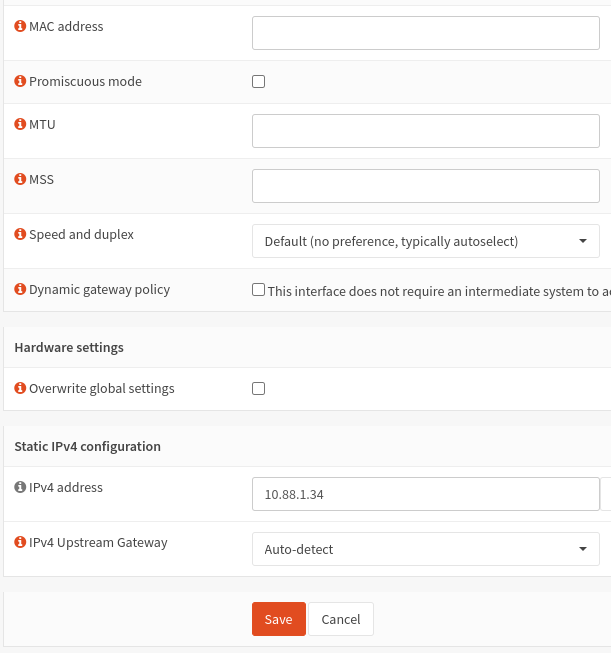Click the 'Promiscuous mode' label text
611x653 pixels.
point(85,81)
